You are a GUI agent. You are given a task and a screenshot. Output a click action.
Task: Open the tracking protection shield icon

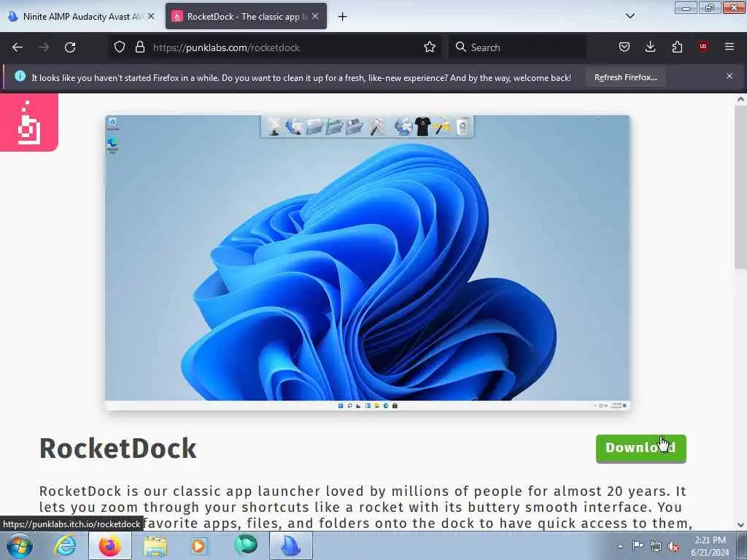click(x=120, y=47)
